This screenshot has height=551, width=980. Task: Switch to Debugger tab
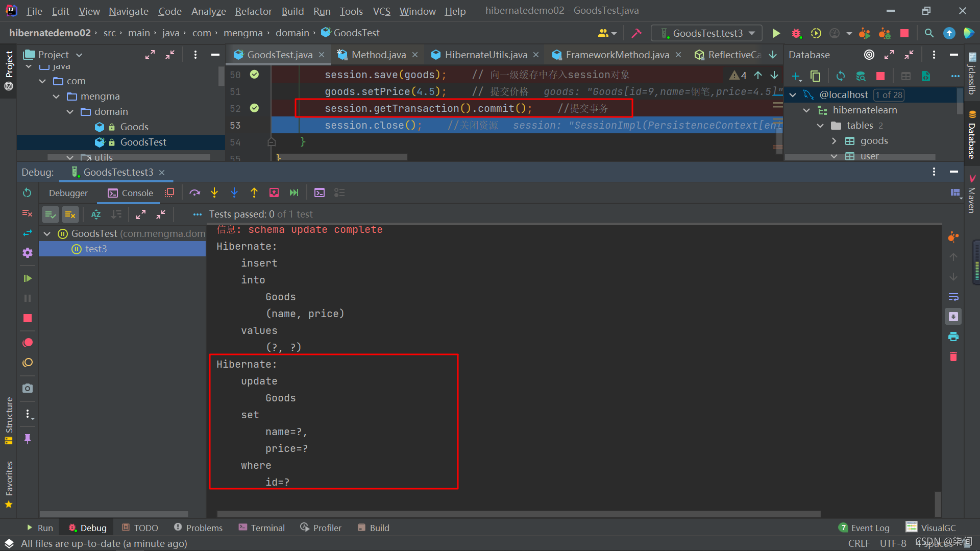tap(68, 193)
